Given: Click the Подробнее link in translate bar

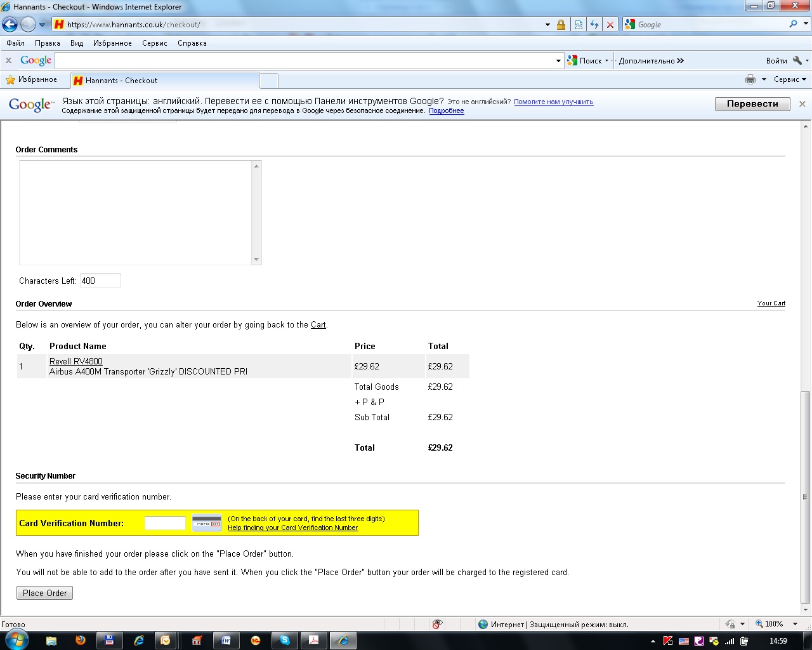Looking at the screenshot, I should (x=446, y=110).
